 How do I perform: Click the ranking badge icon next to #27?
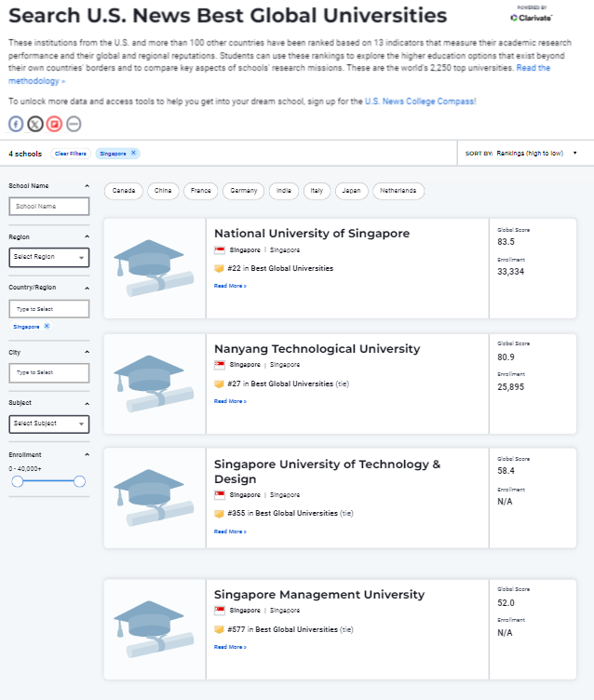[219, 384]
